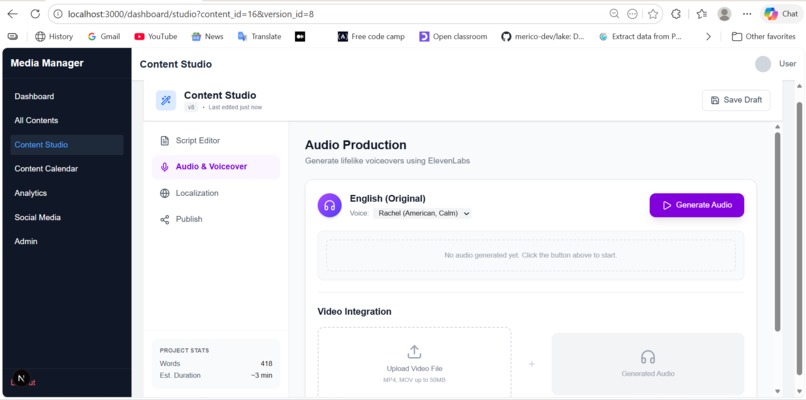806x400 pixels.
Task: Open browser profile avatar
Action: click(724, 14)
